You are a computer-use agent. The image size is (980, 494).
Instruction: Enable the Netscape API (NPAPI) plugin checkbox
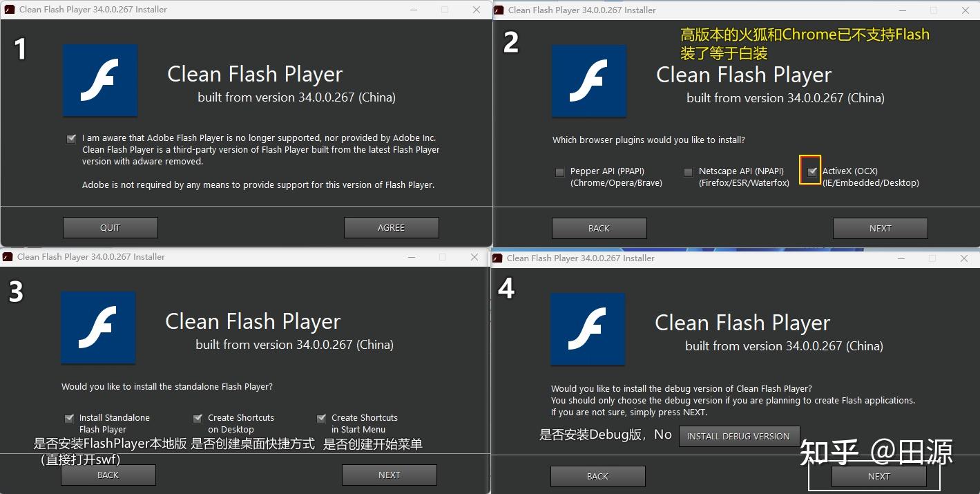[x=688, y=171]
